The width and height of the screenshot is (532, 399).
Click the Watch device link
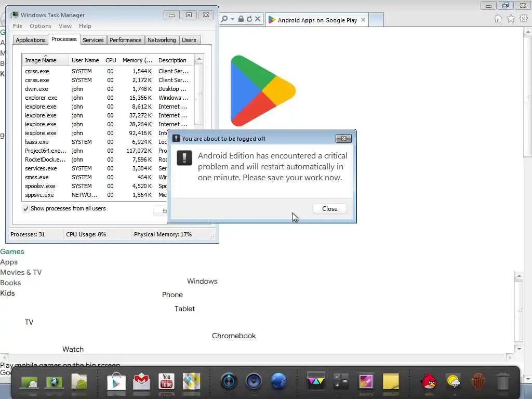pos(73,350)
